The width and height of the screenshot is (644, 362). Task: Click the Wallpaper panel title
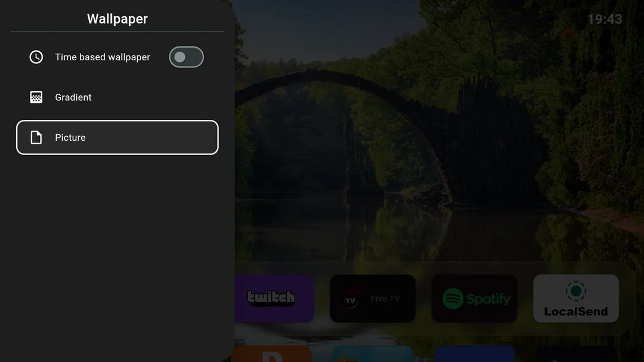[117, 18]
